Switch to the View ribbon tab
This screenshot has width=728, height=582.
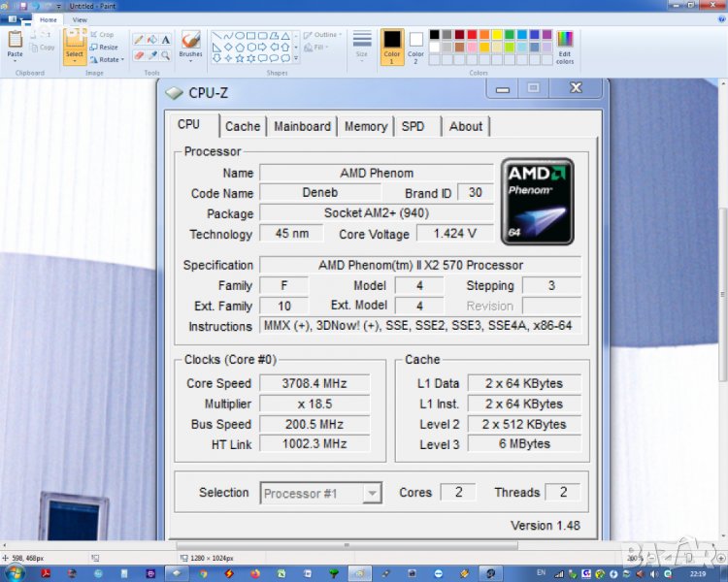coord(80,19)
